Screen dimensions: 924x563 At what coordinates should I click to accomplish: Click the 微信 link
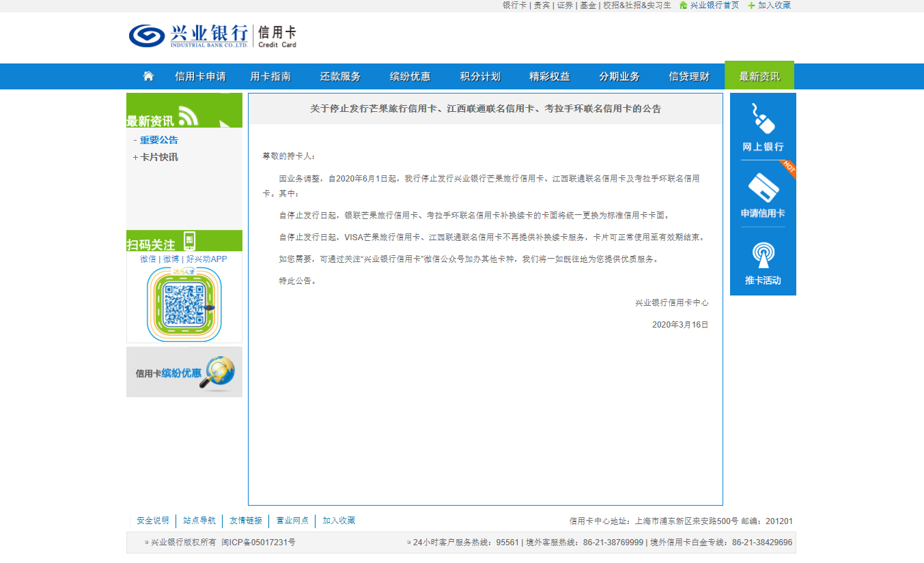(148, 259)
